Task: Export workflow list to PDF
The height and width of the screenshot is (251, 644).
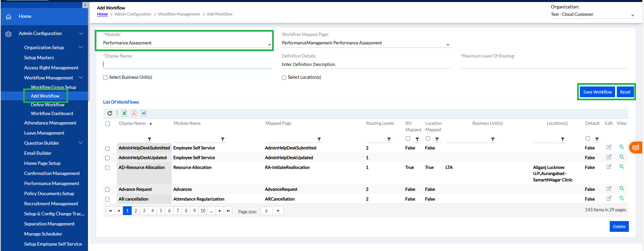Action: 134,113
